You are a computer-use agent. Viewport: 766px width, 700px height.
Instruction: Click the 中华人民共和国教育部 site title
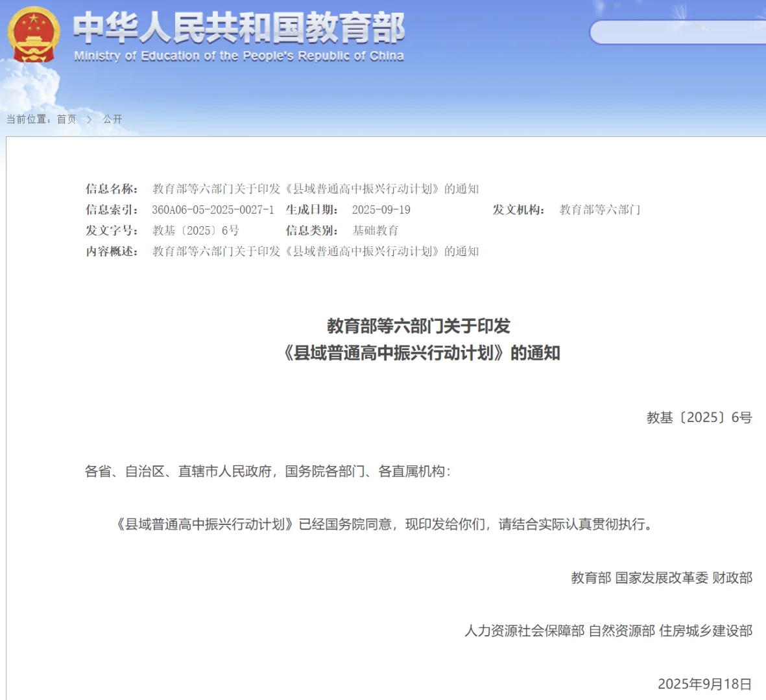[239, 28]
